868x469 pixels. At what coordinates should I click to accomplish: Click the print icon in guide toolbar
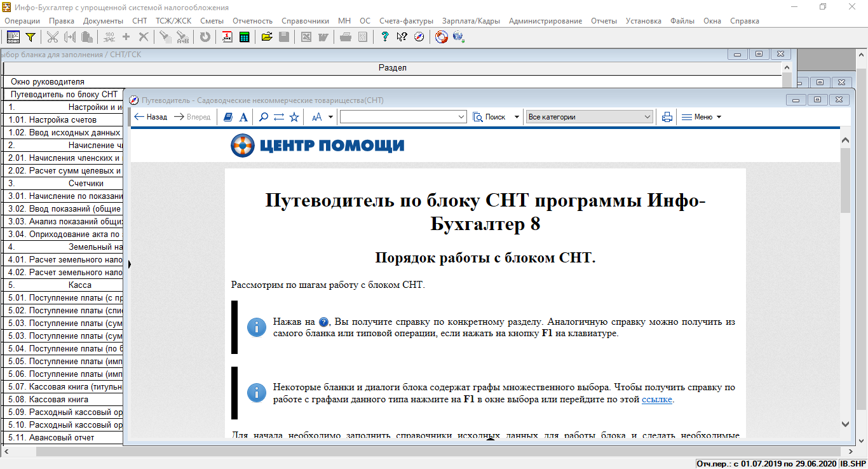pyautogui.click(x=667, y=117)
